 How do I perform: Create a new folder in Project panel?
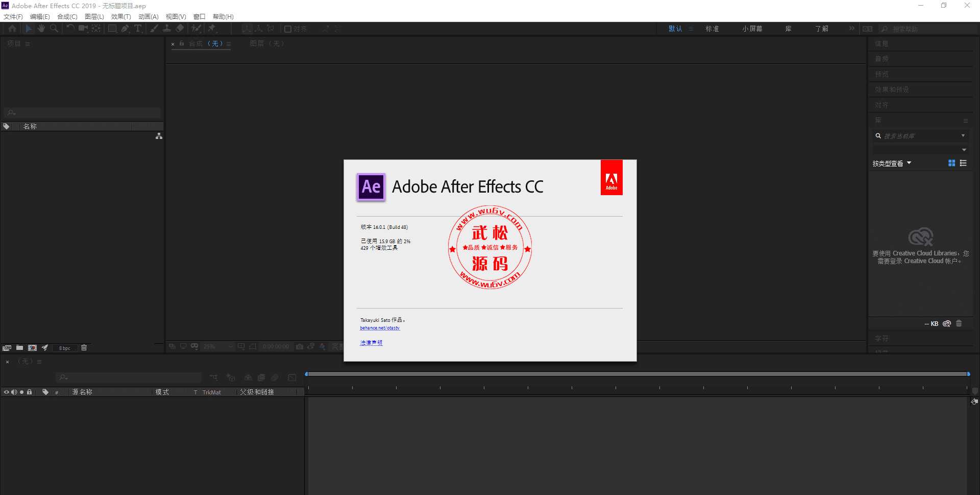[19, 348]
